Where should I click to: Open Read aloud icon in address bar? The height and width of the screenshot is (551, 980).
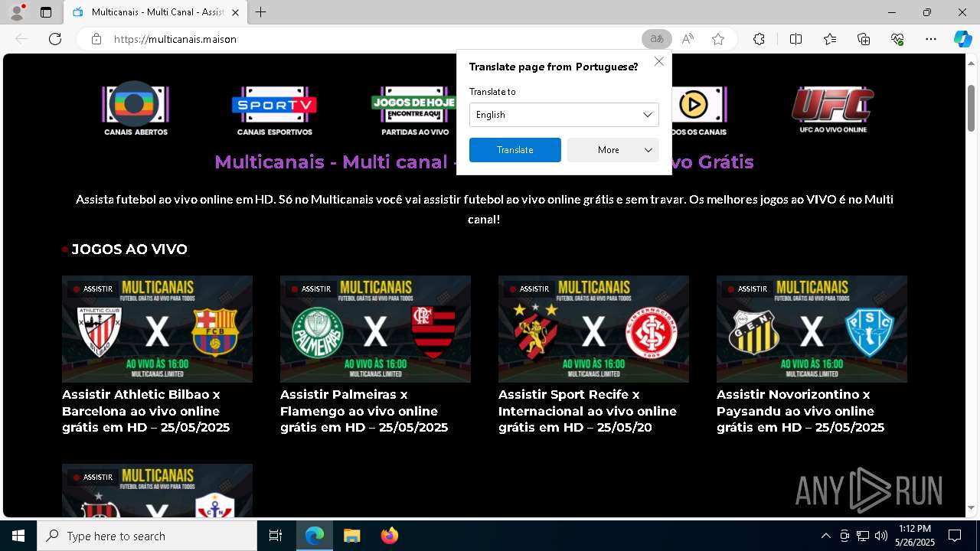[x=688, y=39]
